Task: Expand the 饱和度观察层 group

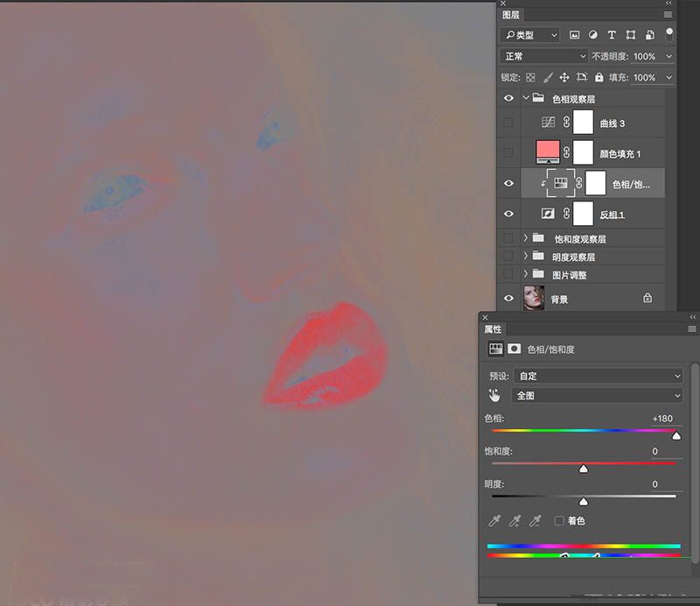Action: pyautogui.click(x=525, y=238)
